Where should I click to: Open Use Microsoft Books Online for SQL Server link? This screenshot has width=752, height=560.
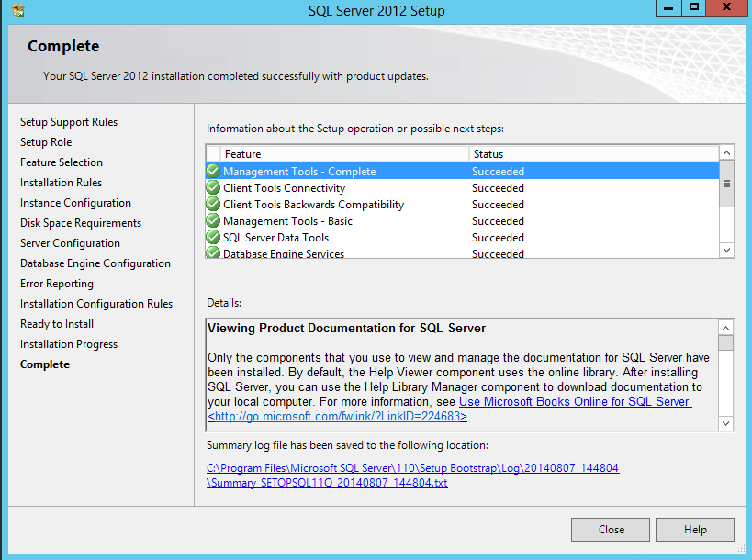(x=575, y=401)
